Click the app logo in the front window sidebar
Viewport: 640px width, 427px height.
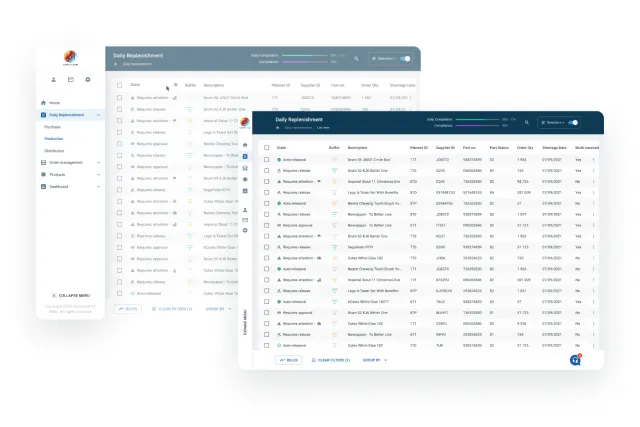pyautogui.click(x=245, y=122)
